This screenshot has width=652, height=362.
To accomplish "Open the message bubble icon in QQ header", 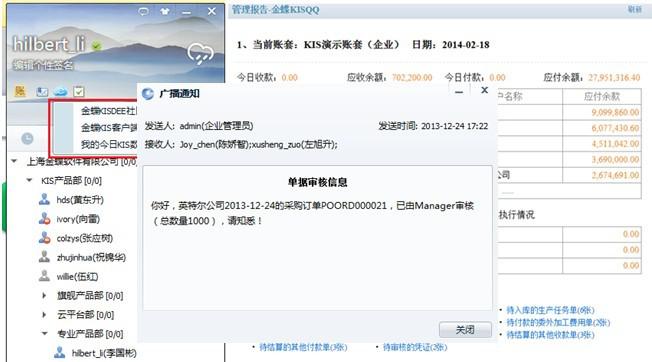I will pyautogui.click(x=143, y=12).
